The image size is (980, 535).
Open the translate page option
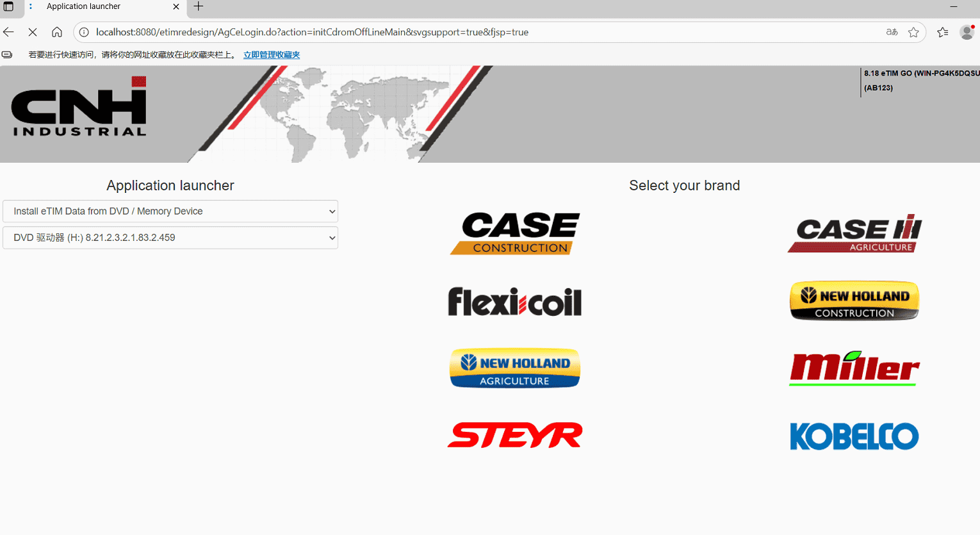point(892,32)
